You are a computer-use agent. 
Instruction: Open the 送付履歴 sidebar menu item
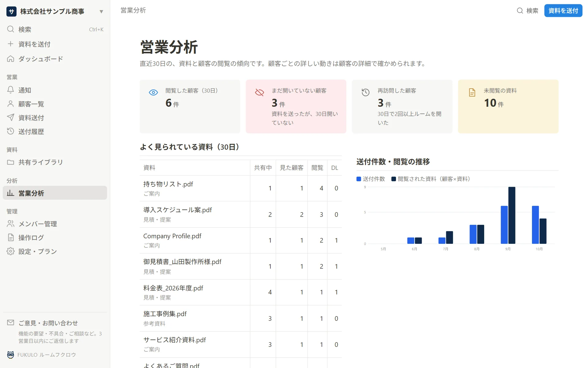tap(55, 131)
